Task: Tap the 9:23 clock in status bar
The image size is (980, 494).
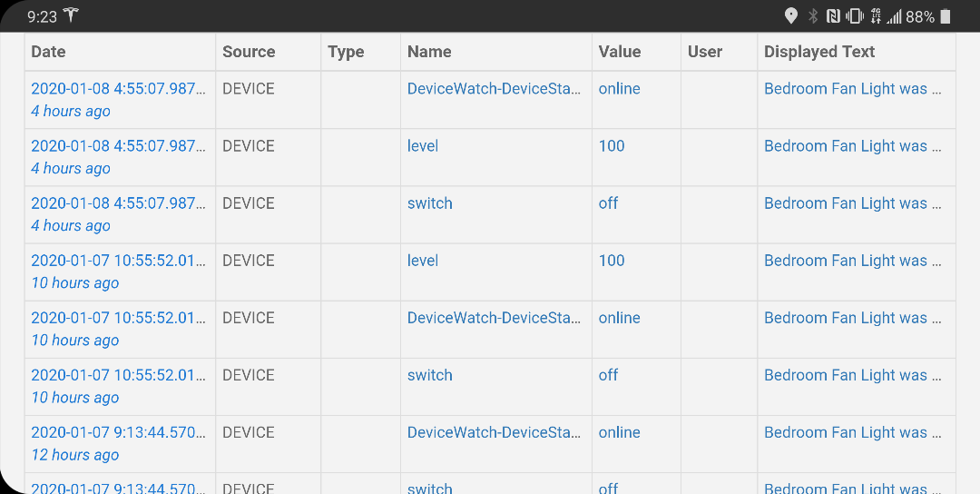Action: pos(42,17)
